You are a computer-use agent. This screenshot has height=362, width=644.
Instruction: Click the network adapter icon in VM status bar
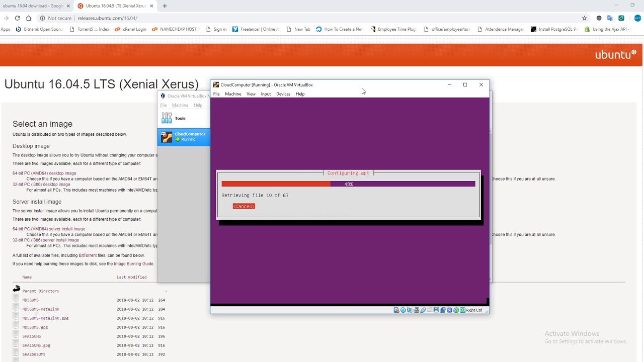(x=416, y=310)
